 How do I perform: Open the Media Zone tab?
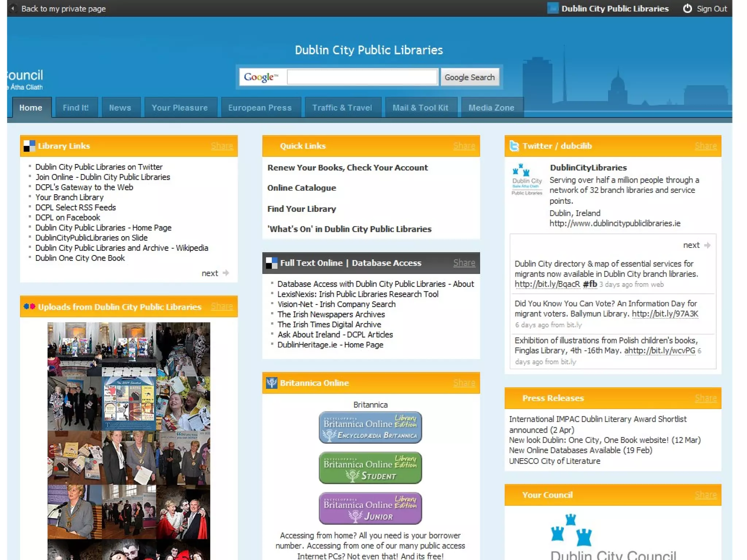point(491,108)
